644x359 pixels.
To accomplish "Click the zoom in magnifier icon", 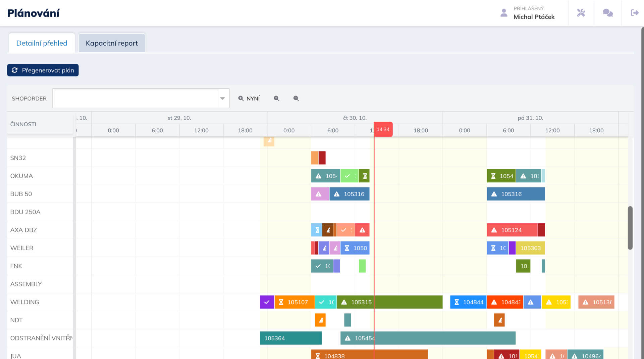I will (276, 98).
